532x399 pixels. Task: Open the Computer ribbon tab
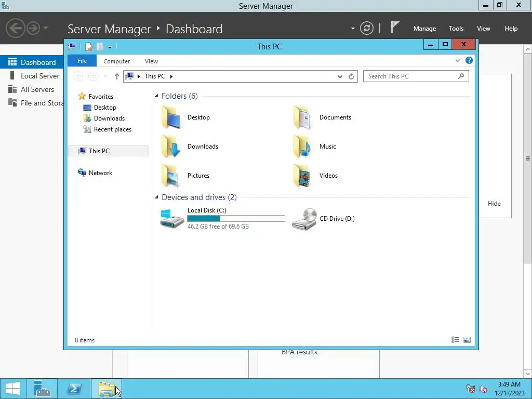click(117, 61)
